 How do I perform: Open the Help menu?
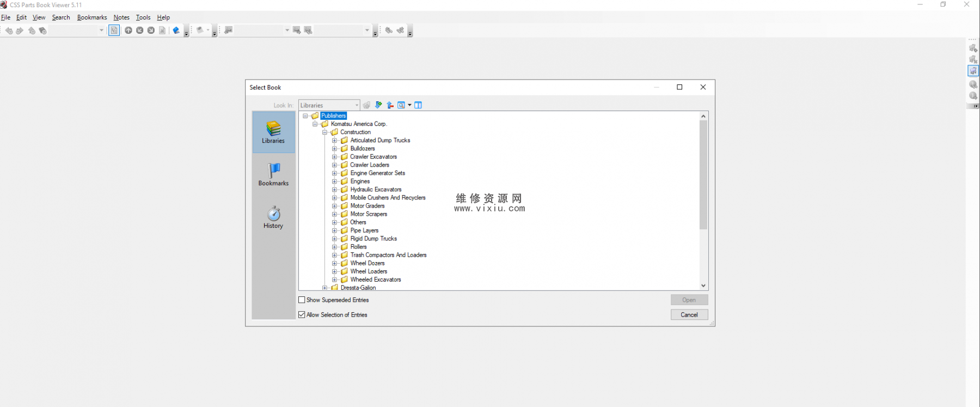click(x=163, y=17)
